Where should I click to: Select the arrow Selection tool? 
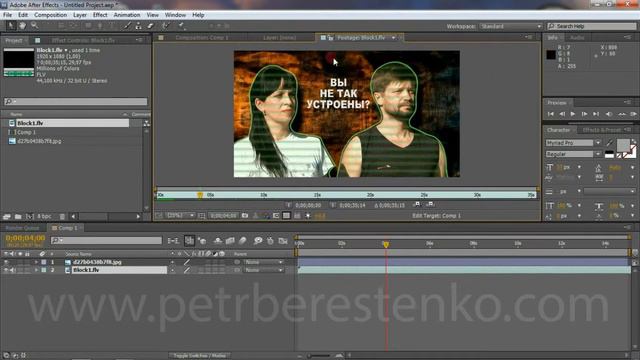(x=11, y=26)
